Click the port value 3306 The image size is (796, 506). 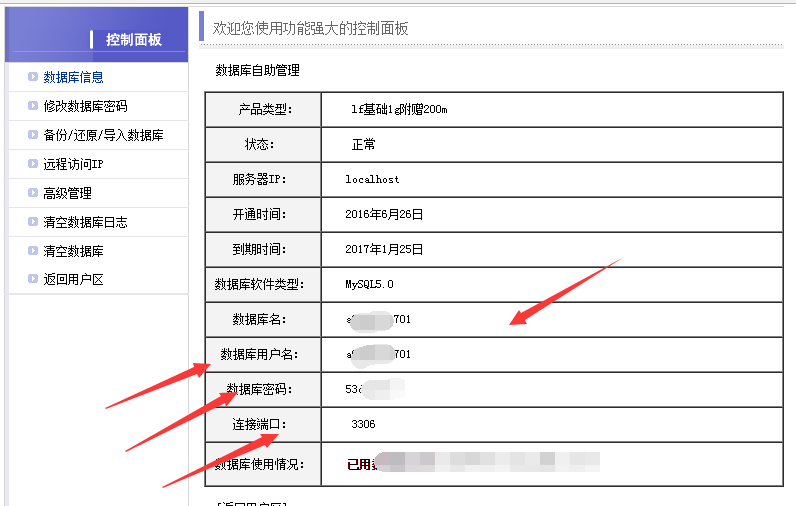tap(363, 424)
